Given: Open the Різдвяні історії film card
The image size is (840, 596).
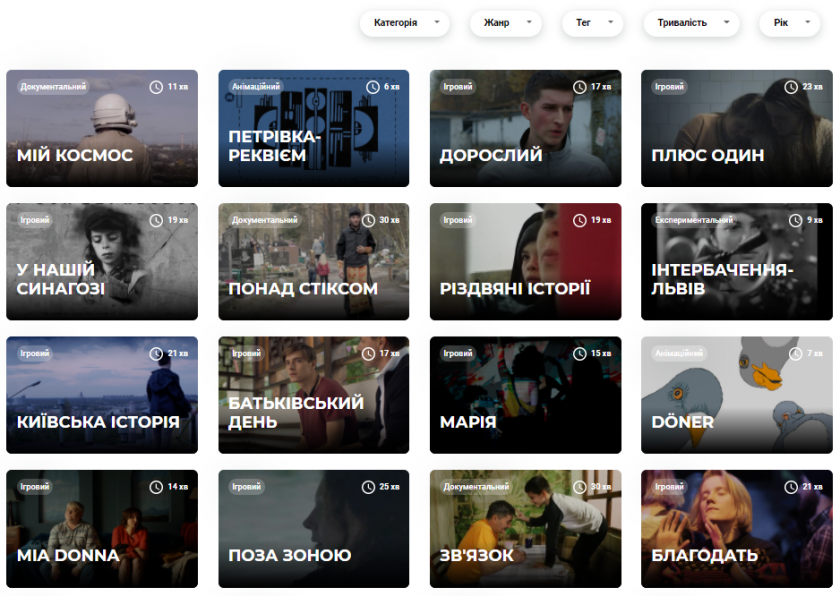Looking at the screenshot, I should (x=525, y=262).
